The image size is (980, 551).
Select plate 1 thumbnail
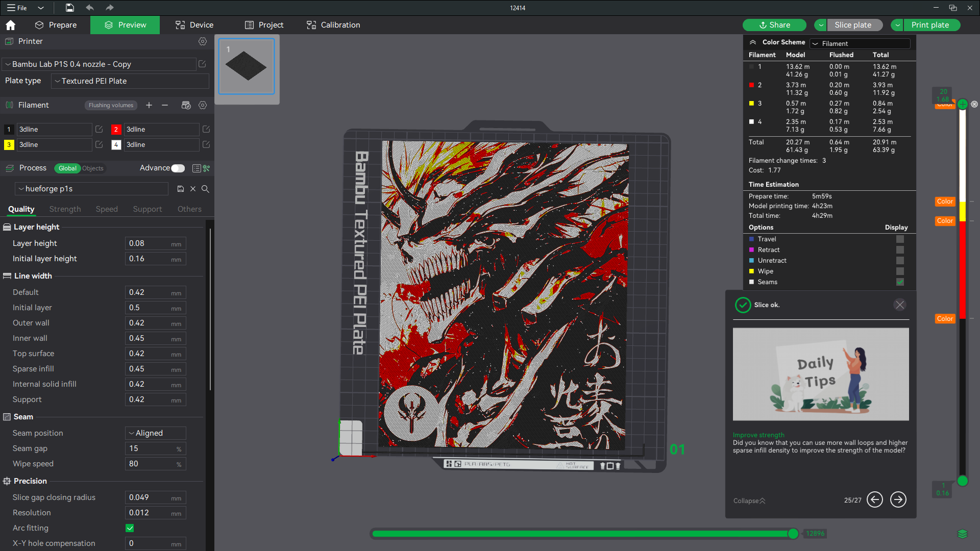[x=247, y=66]
